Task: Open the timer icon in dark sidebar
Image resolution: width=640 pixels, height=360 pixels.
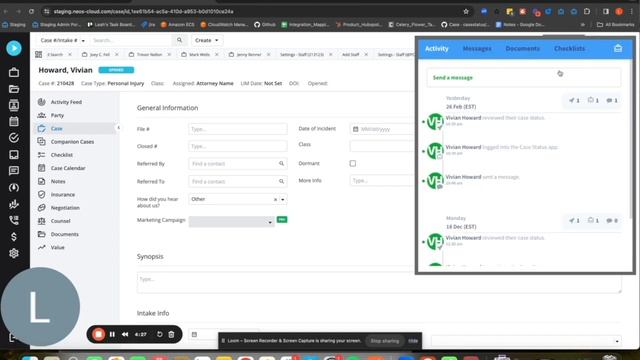Action: (14, 187)
